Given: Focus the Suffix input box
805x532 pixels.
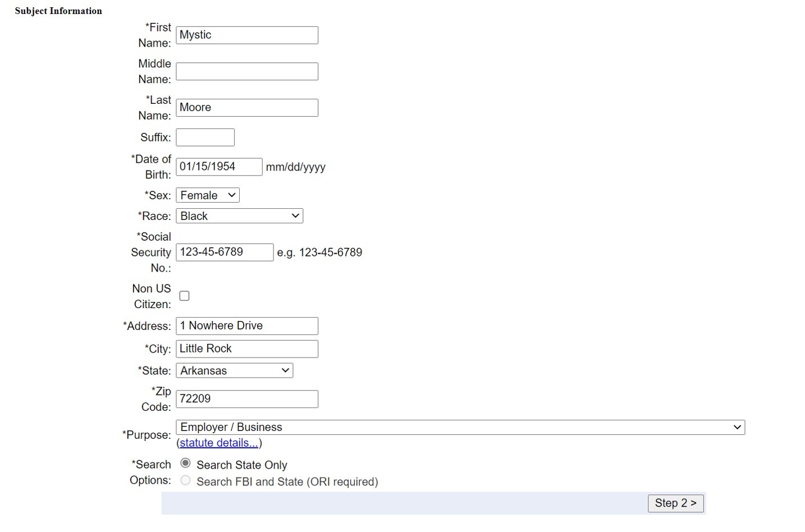Looking at the screenshot, I should tap(205, 137).
